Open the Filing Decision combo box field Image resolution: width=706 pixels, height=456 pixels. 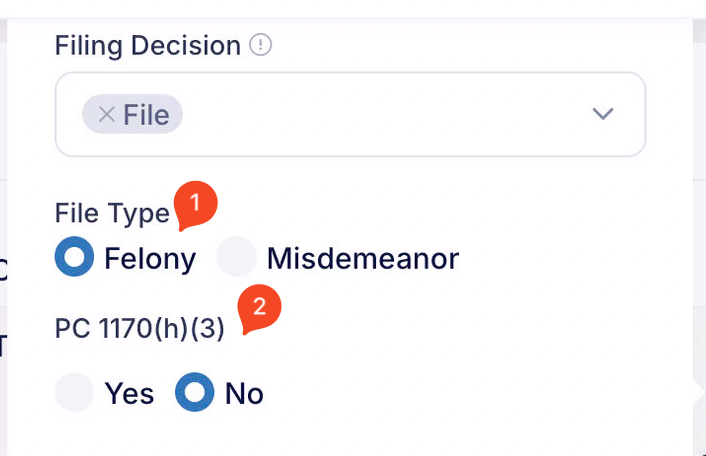click(x=350, y=114)
